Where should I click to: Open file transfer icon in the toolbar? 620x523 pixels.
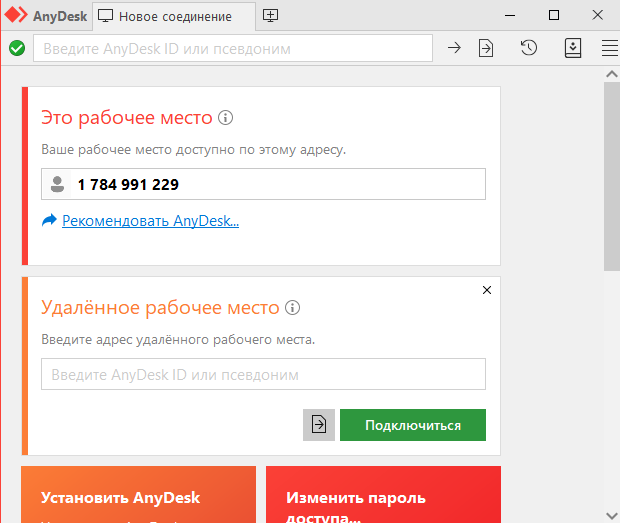pos(486,48)
